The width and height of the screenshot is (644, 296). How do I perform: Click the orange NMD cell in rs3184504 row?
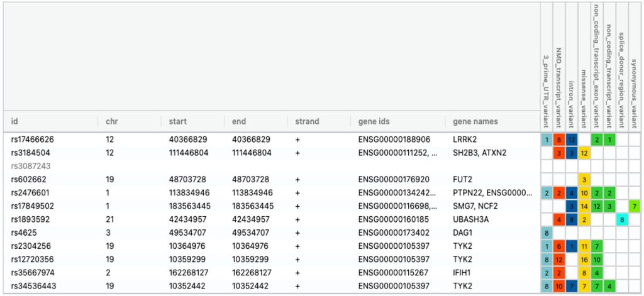(559, 153)
